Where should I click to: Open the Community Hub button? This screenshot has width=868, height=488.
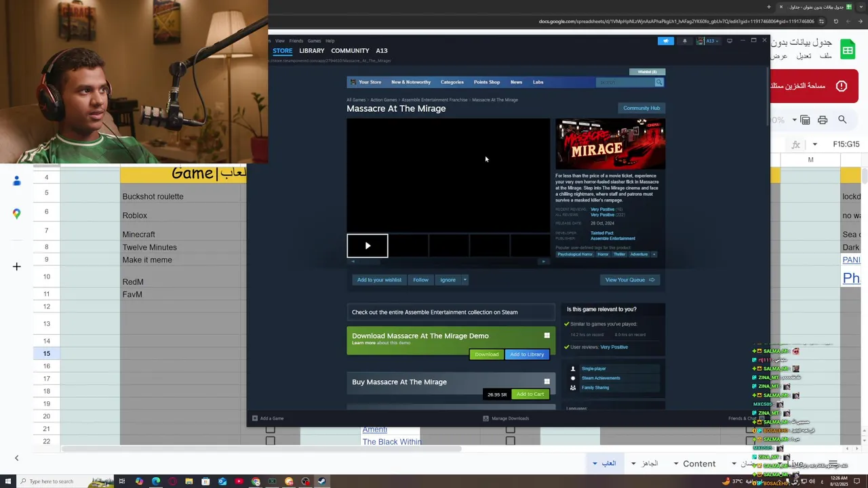coord(642,108)
